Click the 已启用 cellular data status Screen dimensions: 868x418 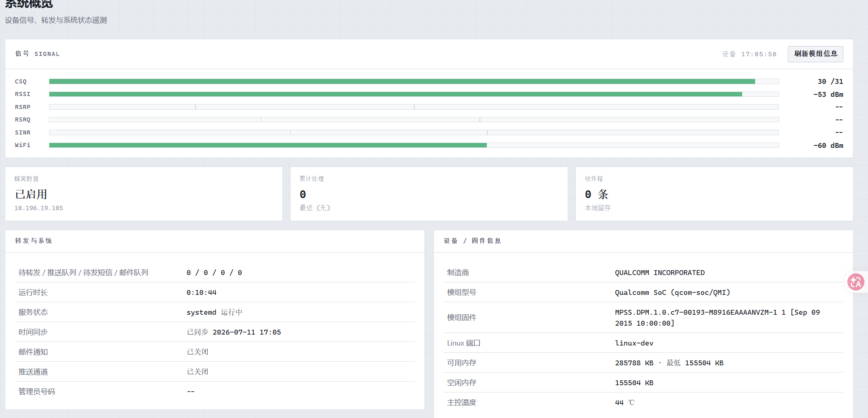pos(31,194)
